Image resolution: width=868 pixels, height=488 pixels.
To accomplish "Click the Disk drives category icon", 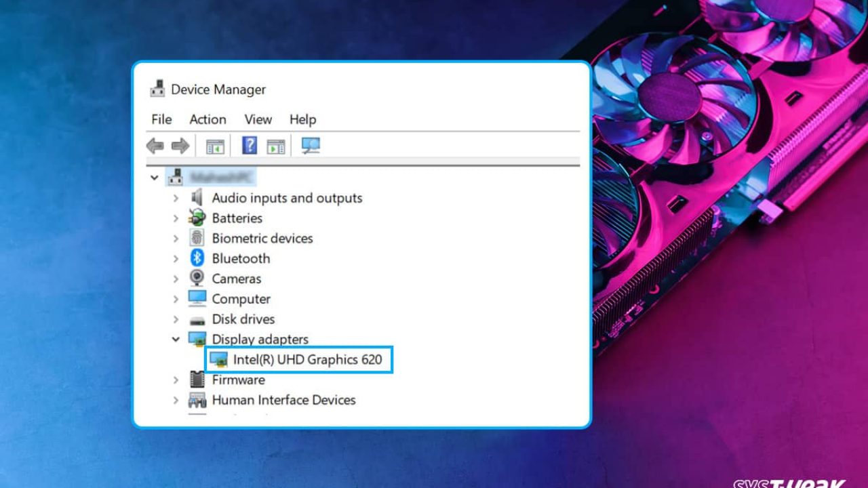I will [197, 319].
